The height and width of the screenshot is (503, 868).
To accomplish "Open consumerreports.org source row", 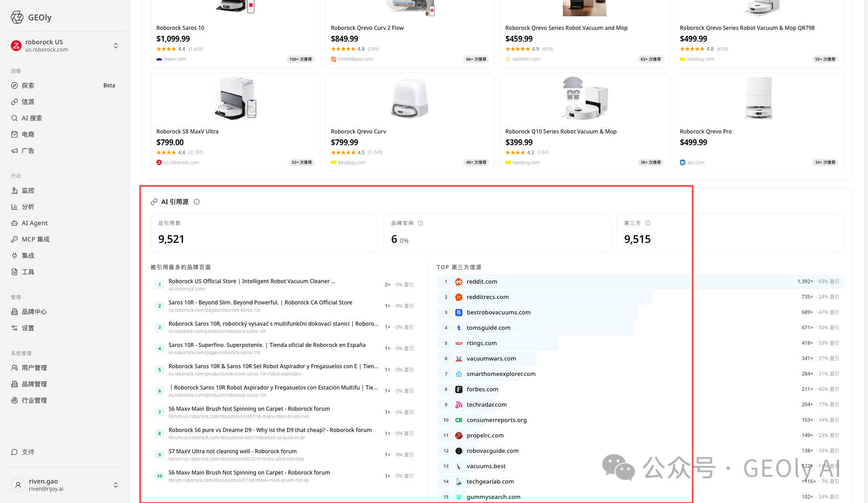I will pos(640,420).
